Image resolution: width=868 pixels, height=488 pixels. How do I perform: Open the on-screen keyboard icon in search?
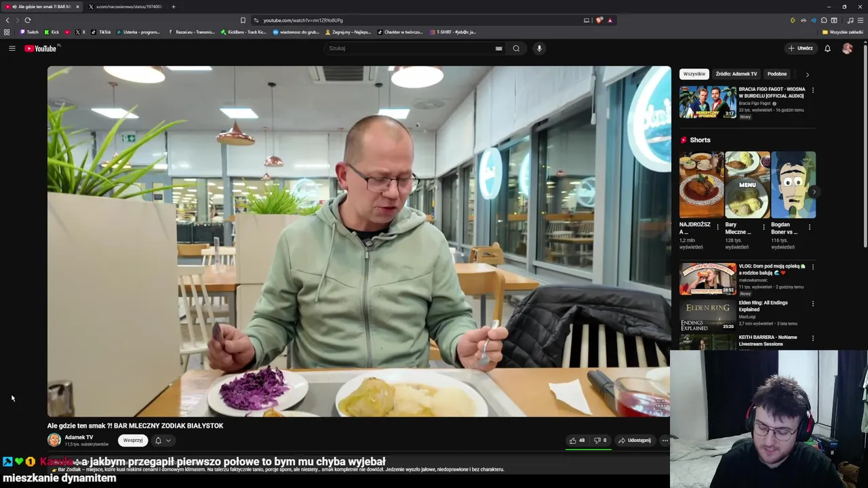(498, 48)
